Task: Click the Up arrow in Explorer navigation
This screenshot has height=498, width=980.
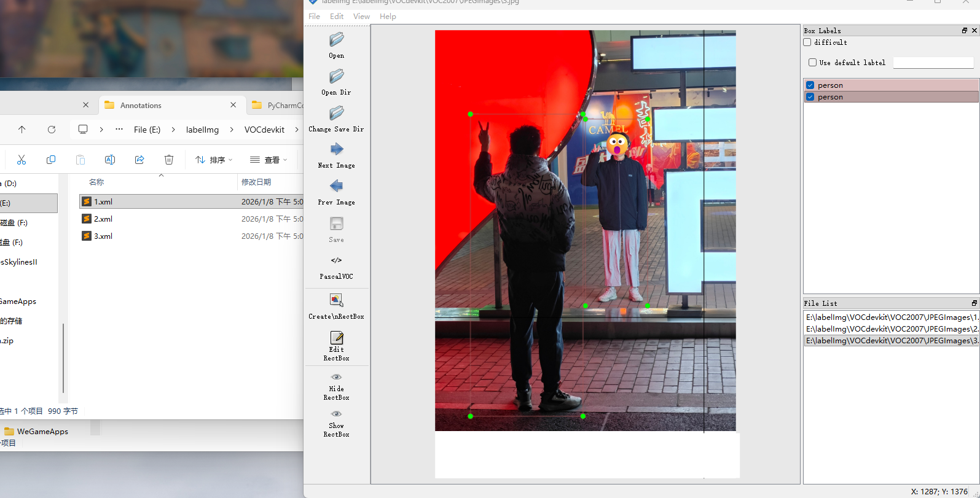Action: [22, 130]
